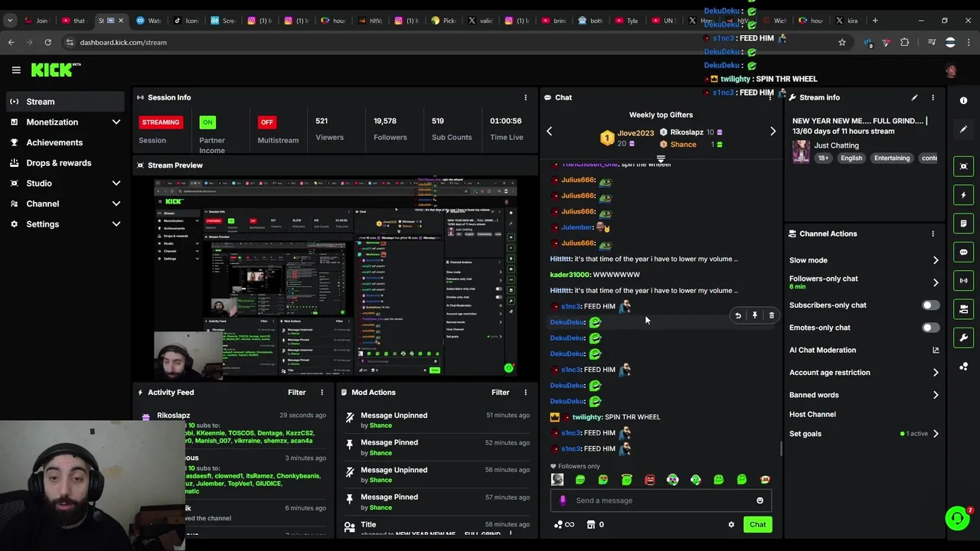Toggle the stream preview panel icon in sidebar
The height and width of the screenshot is (551, 980).
[x=963, y=166]
